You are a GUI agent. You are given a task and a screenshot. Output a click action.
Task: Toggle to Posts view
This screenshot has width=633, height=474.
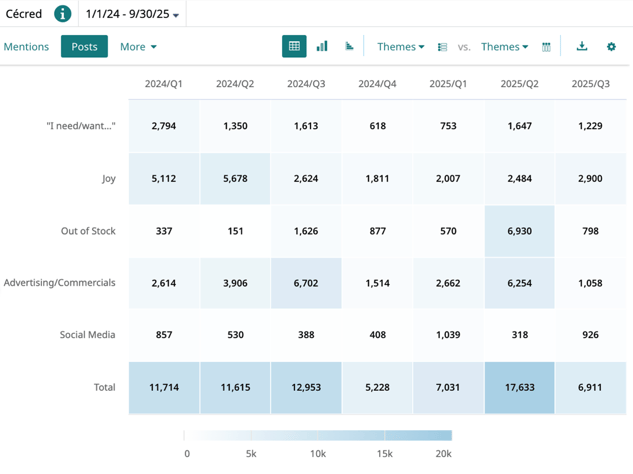click(x=84, y=47)
